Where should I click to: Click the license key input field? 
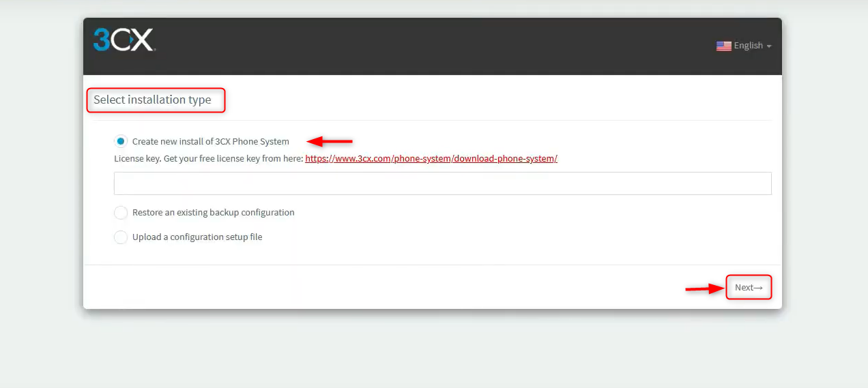442,183
